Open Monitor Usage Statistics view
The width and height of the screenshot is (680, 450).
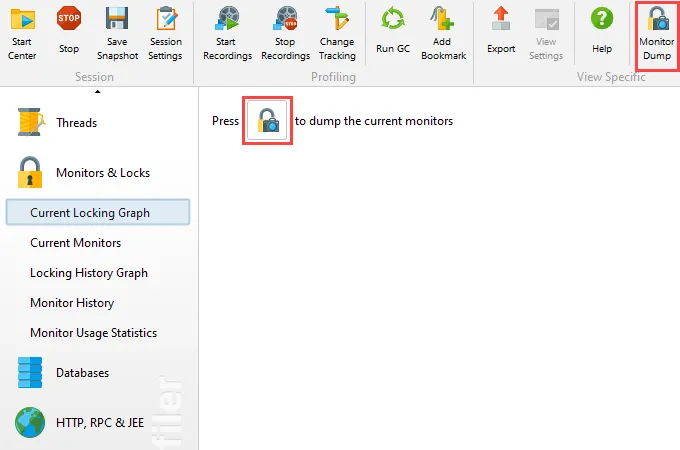93,333
